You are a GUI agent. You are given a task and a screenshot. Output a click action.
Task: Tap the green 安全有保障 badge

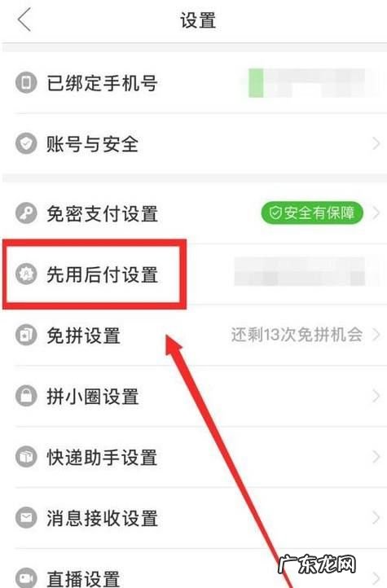(x=312, y=213)
